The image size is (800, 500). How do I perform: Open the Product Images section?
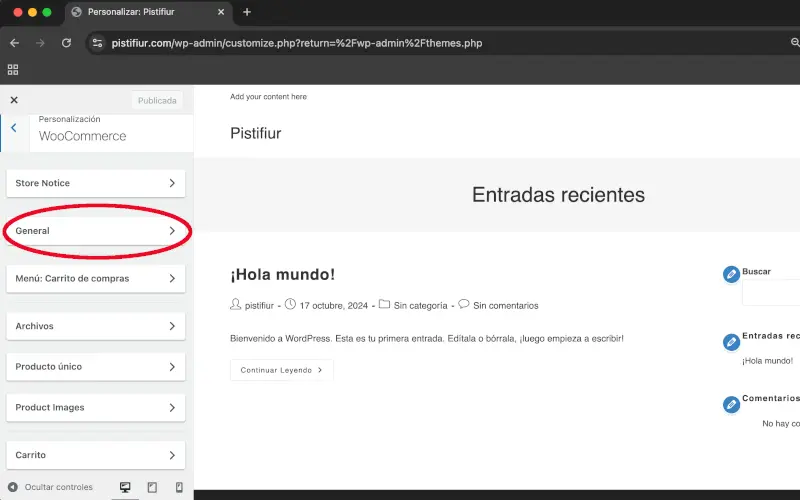click(x=96, y=408)
